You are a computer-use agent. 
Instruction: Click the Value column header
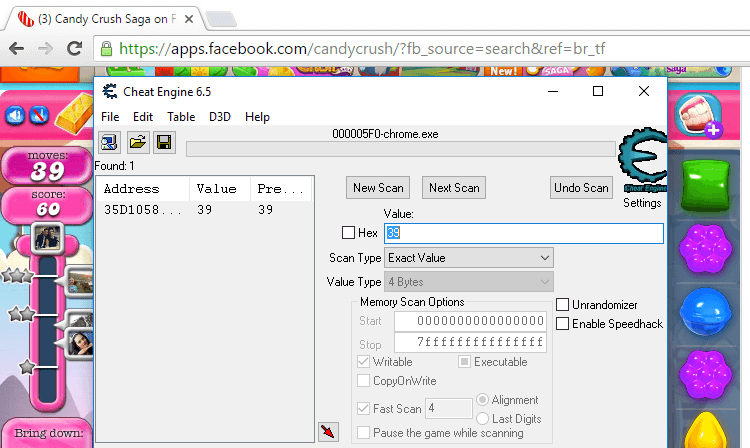coord(220,189)
